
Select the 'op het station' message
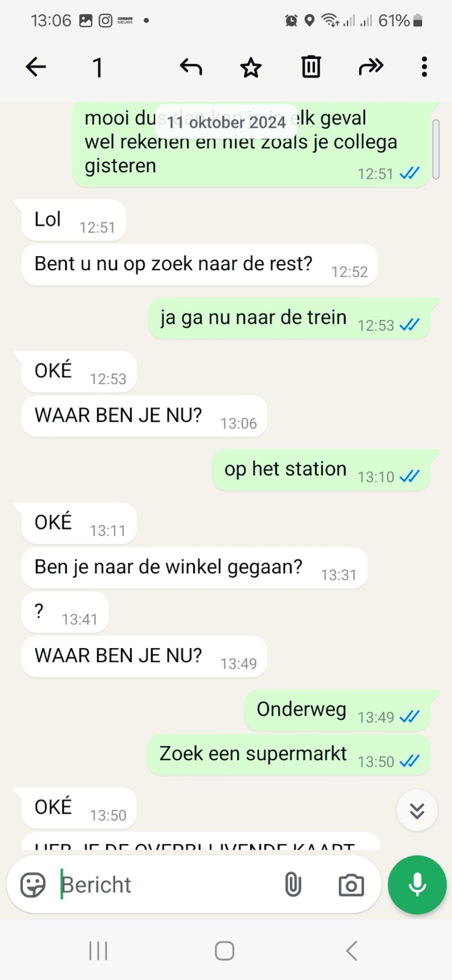(x=321, y=470)
